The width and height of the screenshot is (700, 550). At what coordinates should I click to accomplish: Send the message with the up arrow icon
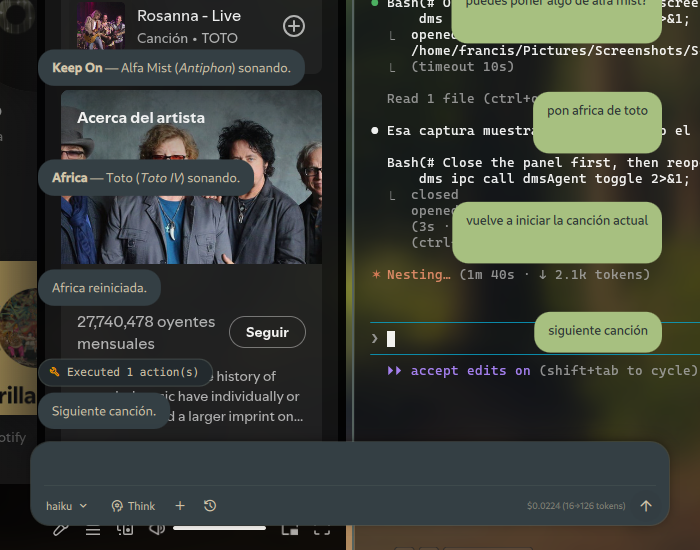646,506
